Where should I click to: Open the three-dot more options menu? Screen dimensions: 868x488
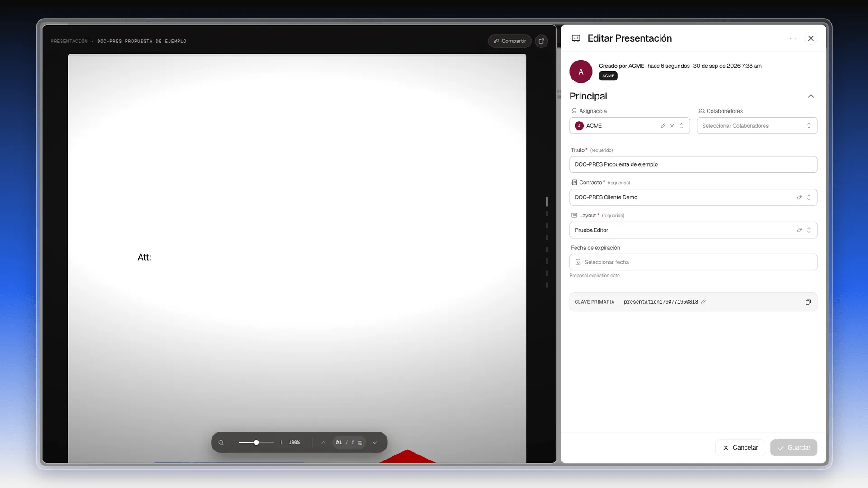(793, 38)
